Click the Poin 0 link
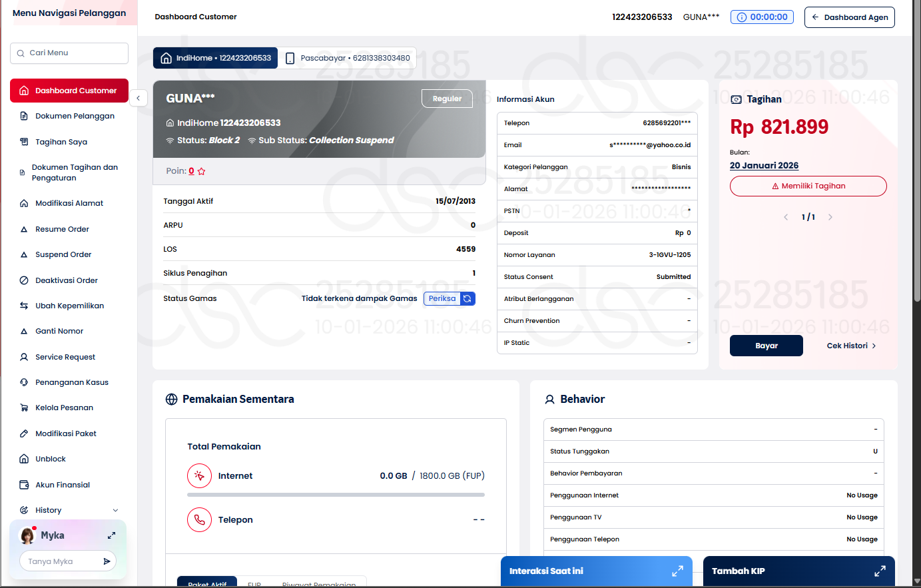Screen dimensions: 921x588 pyautogui.click(x=191, y=171)
